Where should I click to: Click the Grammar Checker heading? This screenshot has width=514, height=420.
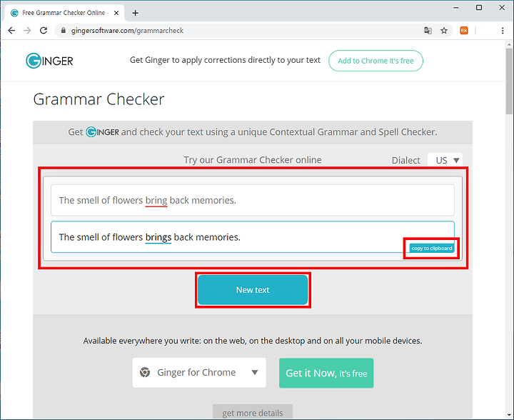point(99,99)
